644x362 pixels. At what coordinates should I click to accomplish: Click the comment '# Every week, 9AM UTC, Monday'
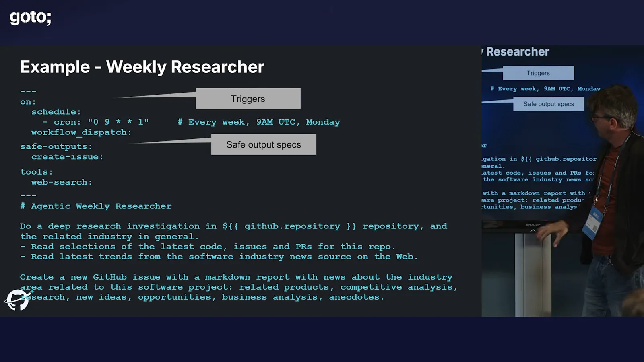[x=259, y=122]
